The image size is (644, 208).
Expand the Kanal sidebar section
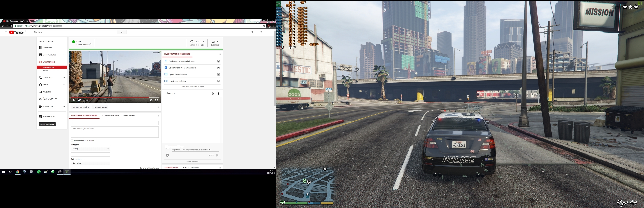coord(64,85)
